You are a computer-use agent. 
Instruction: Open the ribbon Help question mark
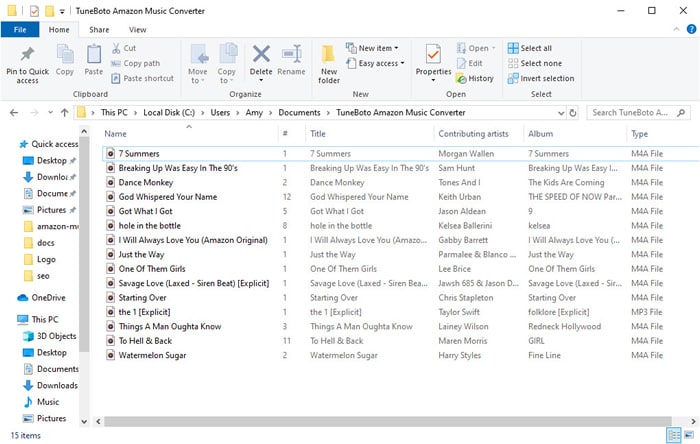(691, 29)
